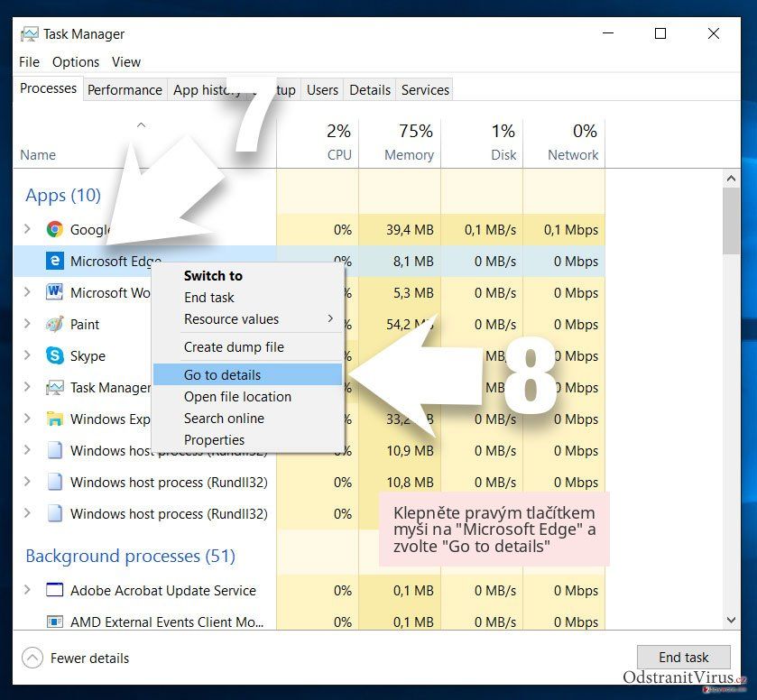Viewport: 757px width, 700px height.
Task: Click the End task button
Action: 683,657
